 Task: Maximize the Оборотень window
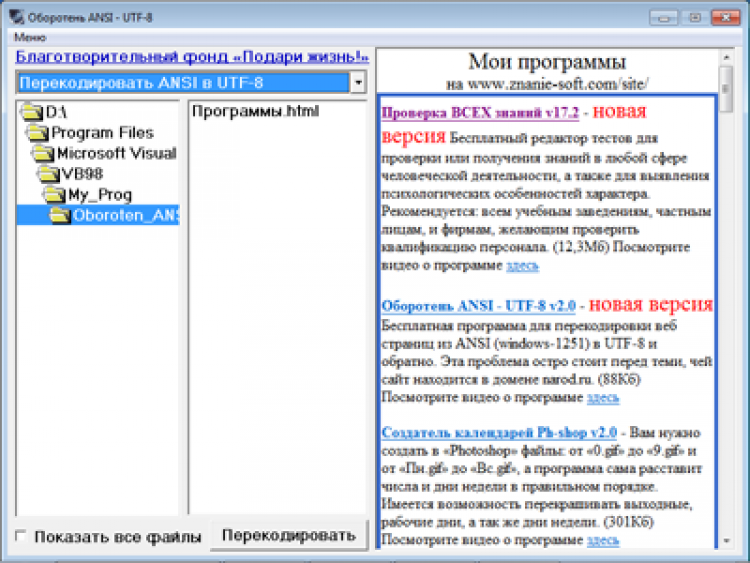tap(694, 18)
